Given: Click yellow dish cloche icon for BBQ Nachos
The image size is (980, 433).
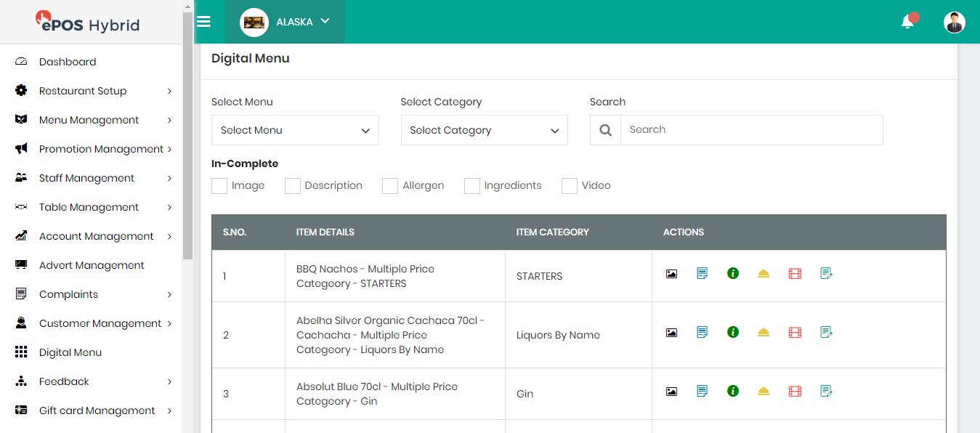Looking at the screenshot, I should point(764,274).
